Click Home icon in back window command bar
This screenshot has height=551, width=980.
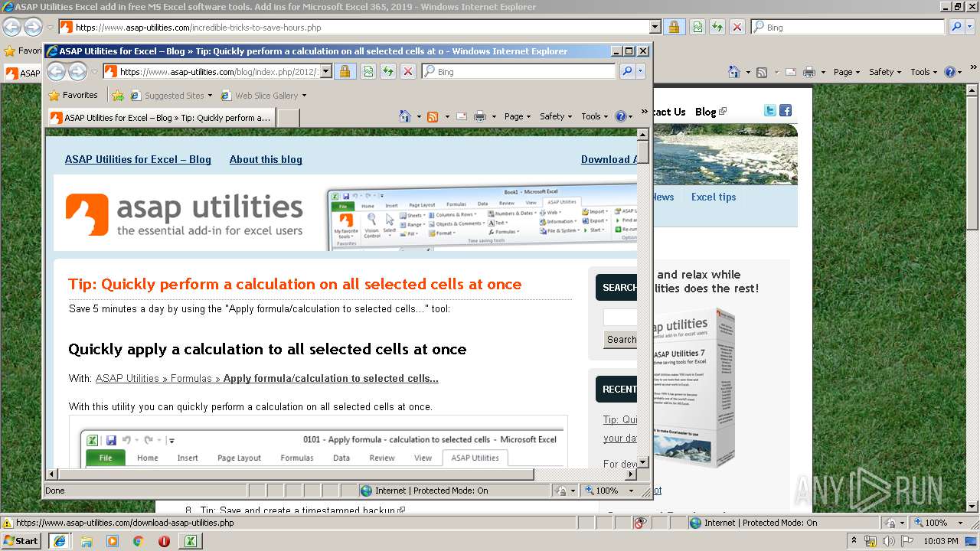click(734, 72)
